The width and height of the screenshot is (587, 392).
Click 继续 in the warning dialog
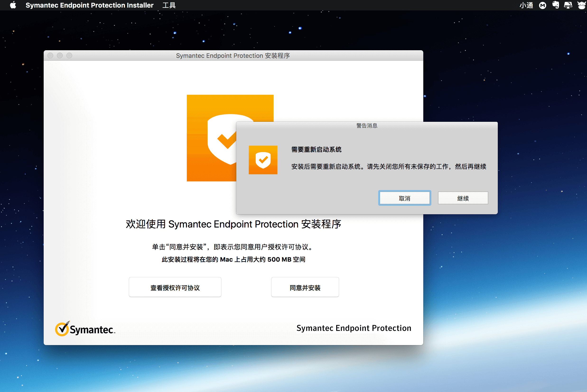pyautogui.click(x=463, y=198)
